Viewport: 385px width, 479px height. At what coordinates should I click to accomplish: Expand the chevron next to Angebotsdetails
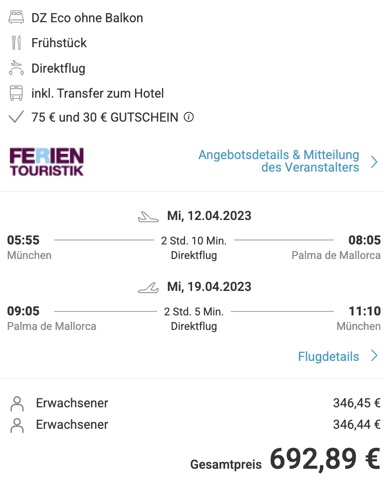374,162
